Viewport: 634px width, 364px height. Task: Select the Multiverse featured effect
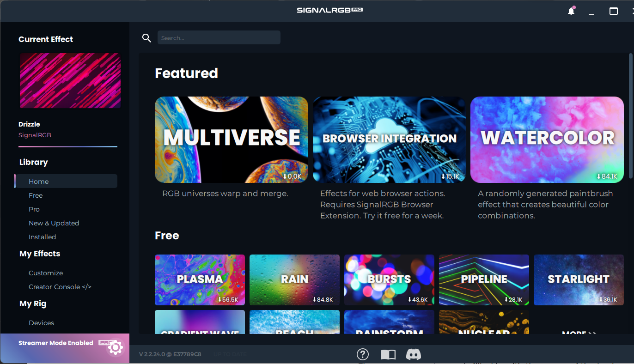231,140
